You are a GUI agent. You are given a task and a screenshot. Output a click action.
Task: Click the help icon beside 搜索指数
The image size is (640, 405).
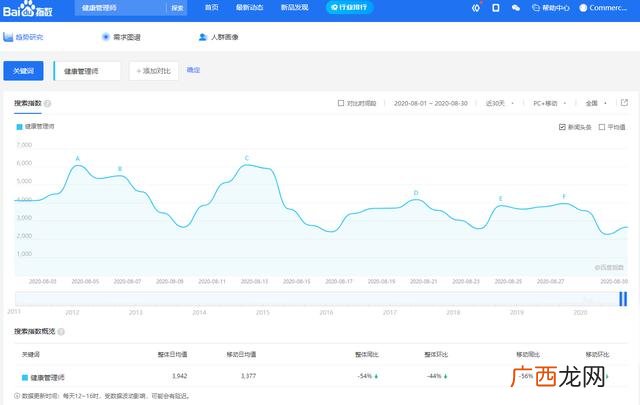pos(47,103)
